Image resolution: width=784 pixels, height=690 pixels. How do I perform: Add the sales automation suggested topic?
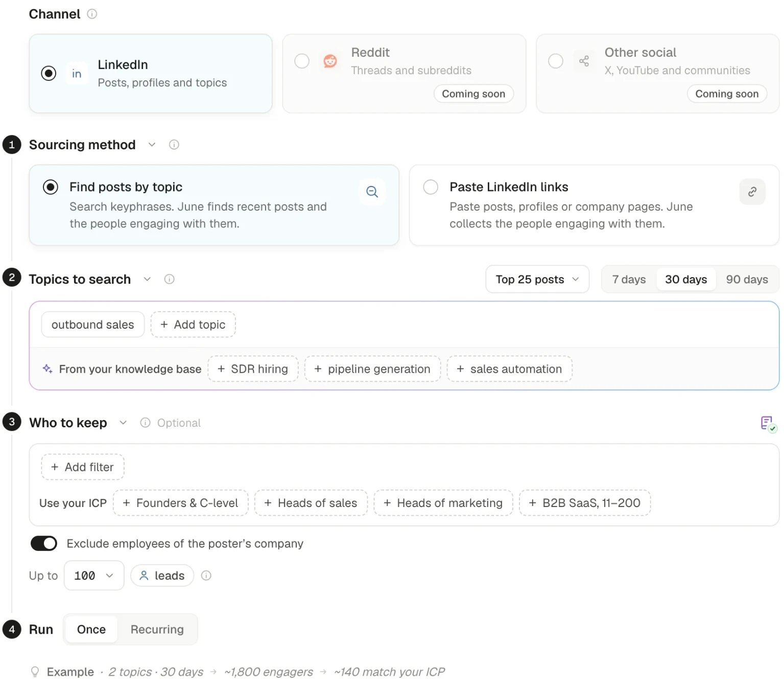509,369
